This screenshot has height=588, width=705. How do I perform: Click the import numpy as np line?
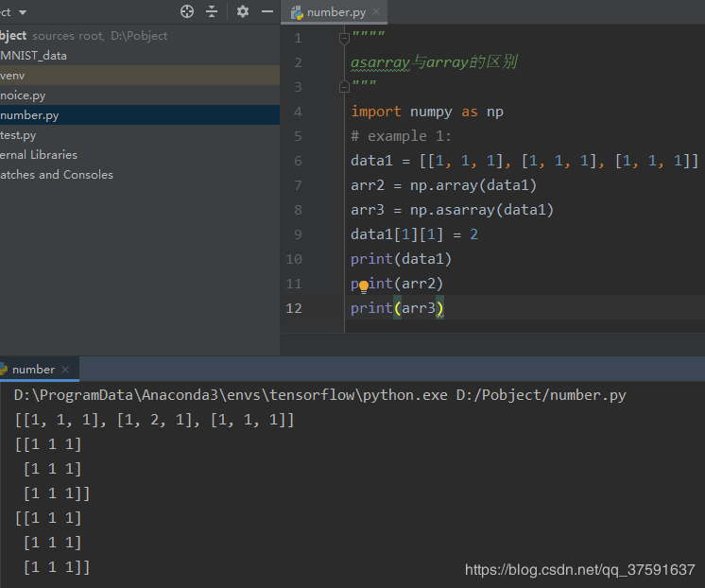click(x=427, y=112)
